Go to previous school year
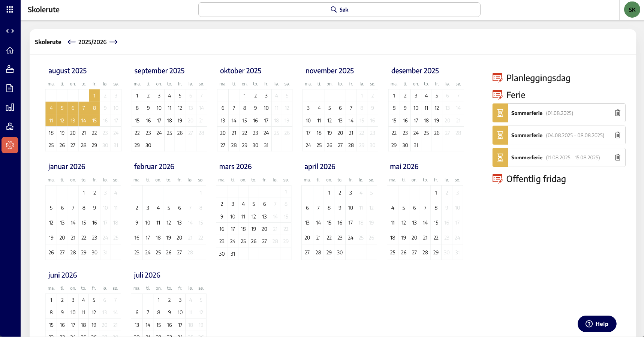 (72, 42)
